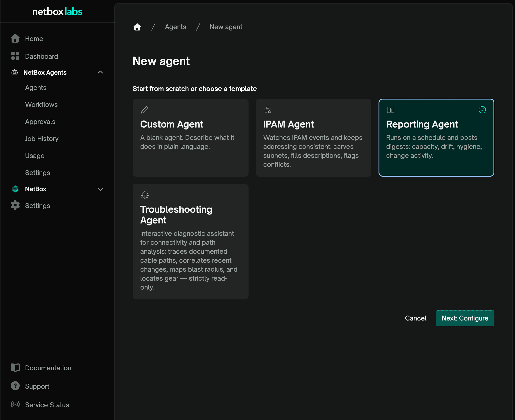
Task: Click the Dashboard grid icon
Action: (x=15, y=56)
